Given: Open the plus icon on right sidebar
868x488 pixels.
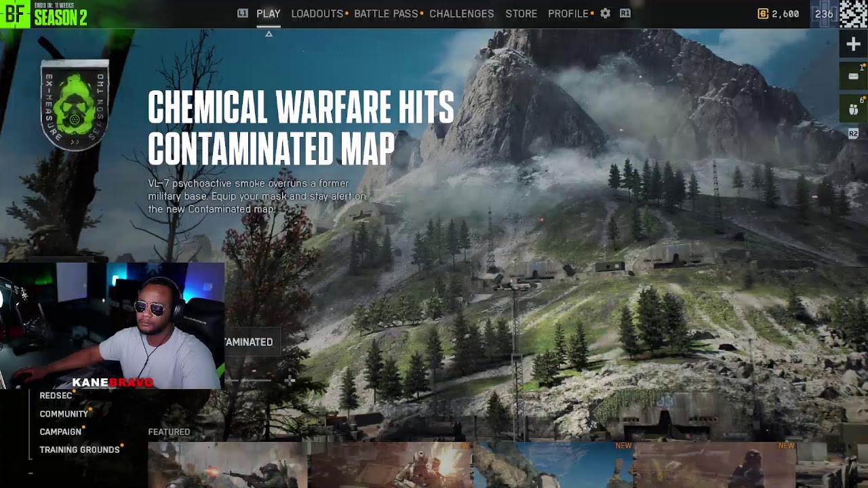Looking at the screenshot, I should tap(853, 45).
